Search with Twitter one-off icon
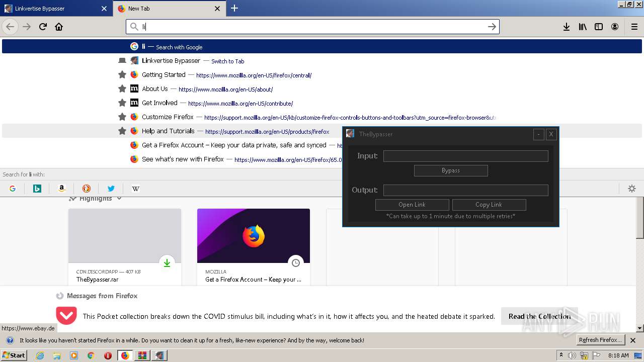644x362 pixels. 111,189
